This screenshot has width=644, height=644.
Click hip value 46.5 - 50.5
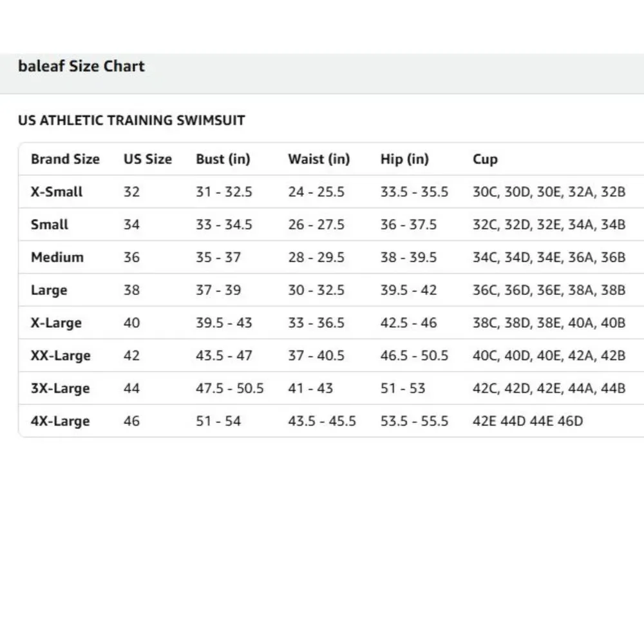click(x=414, y=355)
